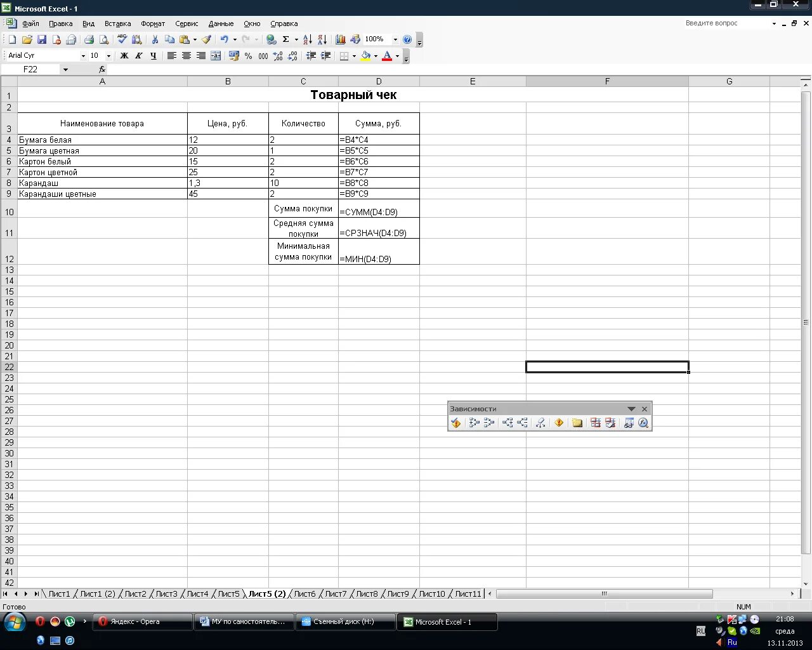The height and width of the screenshot is (650, 812).
Task: Click the Windows Start button
Action: coord(14,622)
